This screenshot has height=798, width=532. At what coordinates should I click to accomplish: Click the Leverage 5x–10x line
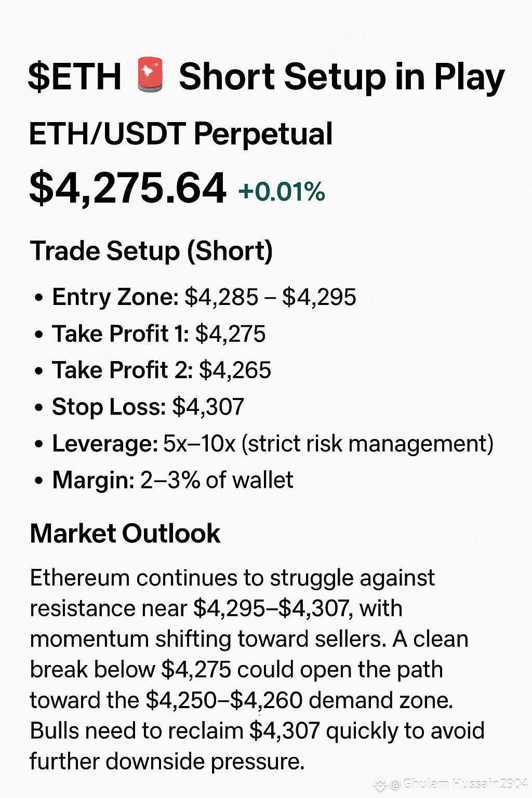[264, 444]
